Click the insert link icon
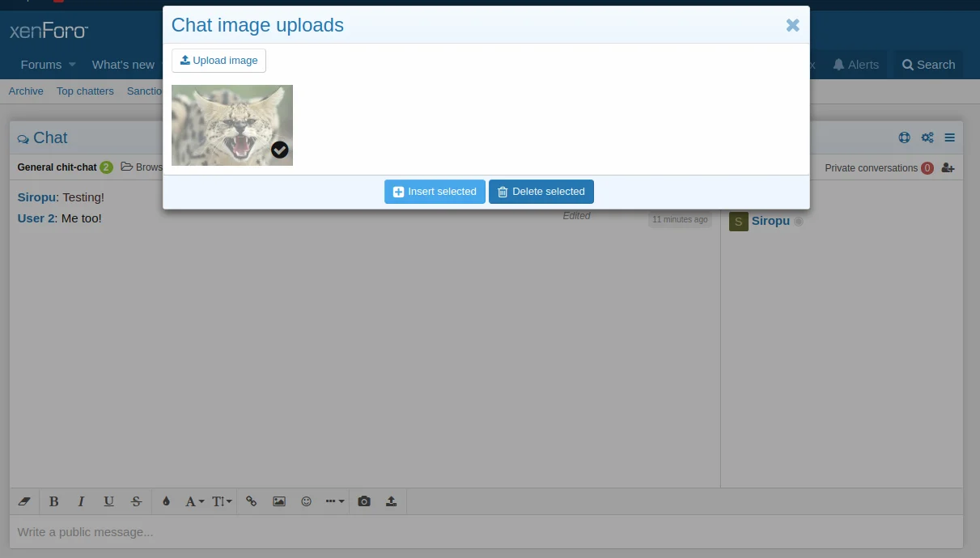This screenshot has width=980, height=558. coord(251,501)
